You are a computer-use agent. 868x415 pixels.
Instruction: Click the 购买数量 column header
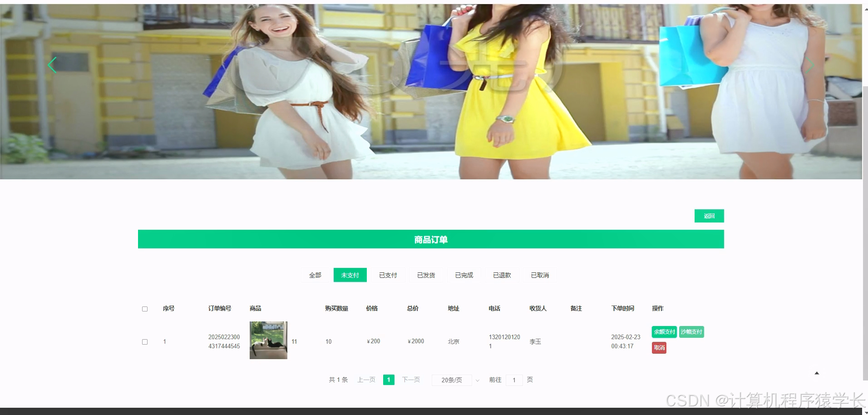[x=336, y=308]
